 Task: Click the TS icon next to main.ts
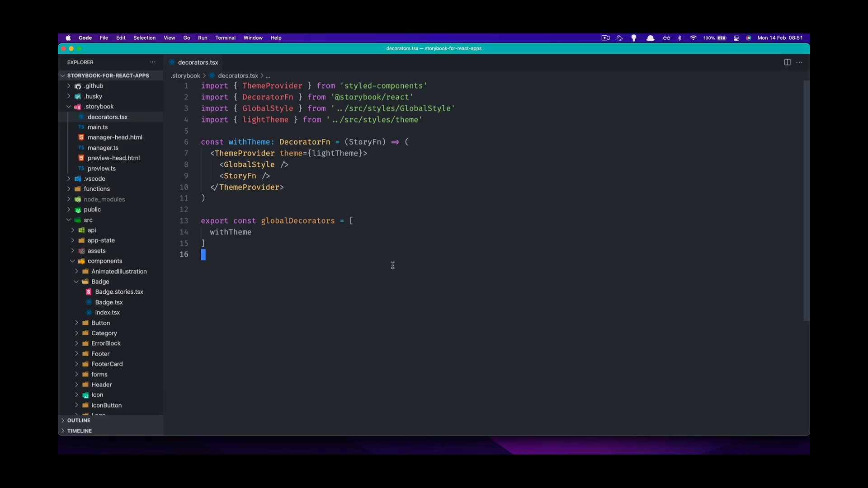tap(81, 127)
